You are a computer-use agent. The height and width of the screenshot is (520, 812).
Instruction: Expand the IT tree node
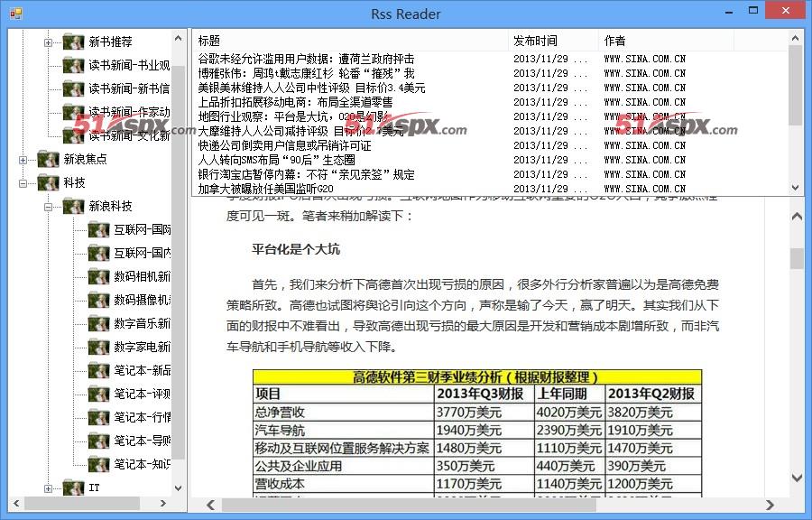48,488
